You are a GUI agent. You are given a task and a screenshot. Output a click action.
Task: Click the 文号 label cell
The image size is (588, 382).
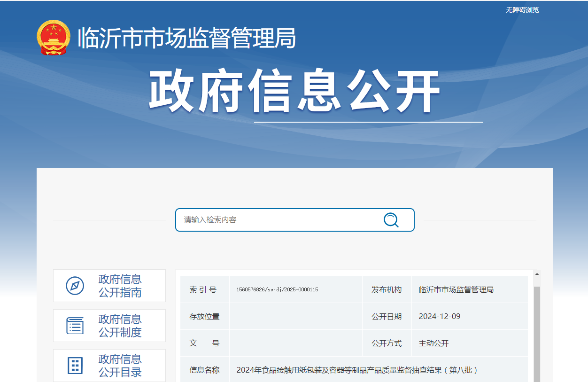coord(205,343)
